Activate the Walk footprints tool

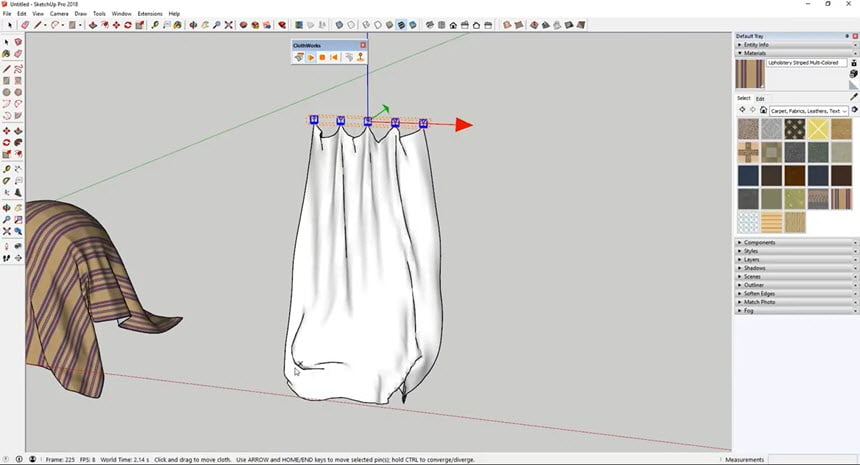(x=7, y=258)
